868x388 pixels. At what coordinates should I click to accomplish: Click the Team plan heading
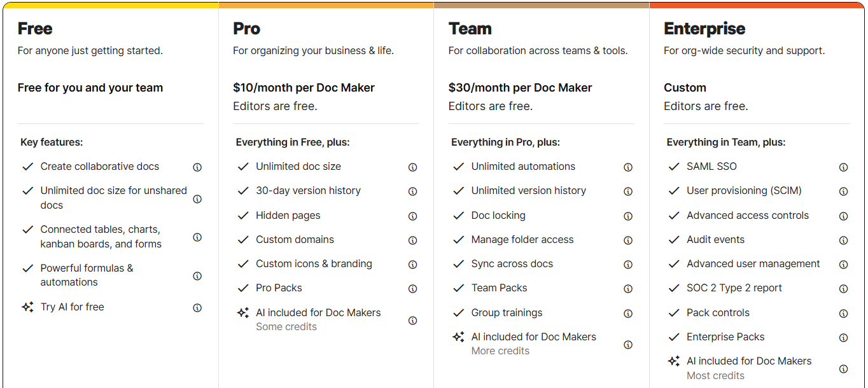(x=470, y=29)
